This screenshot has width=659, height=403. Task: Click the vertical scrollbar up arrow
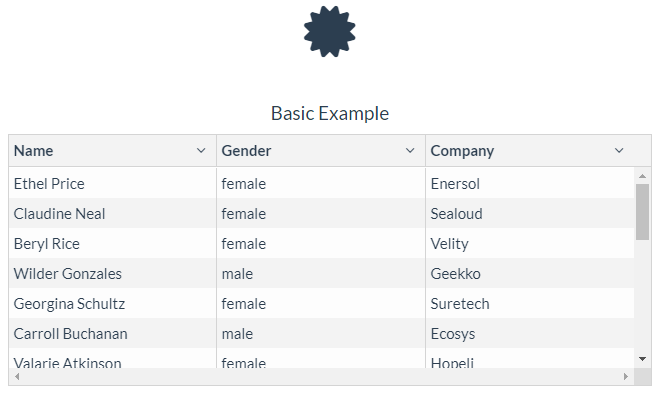642,177
